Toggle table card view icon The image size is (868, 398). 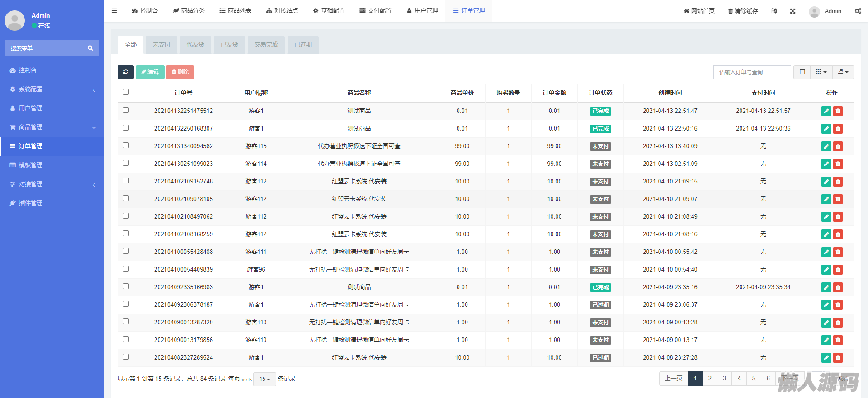tap(802, 72)
